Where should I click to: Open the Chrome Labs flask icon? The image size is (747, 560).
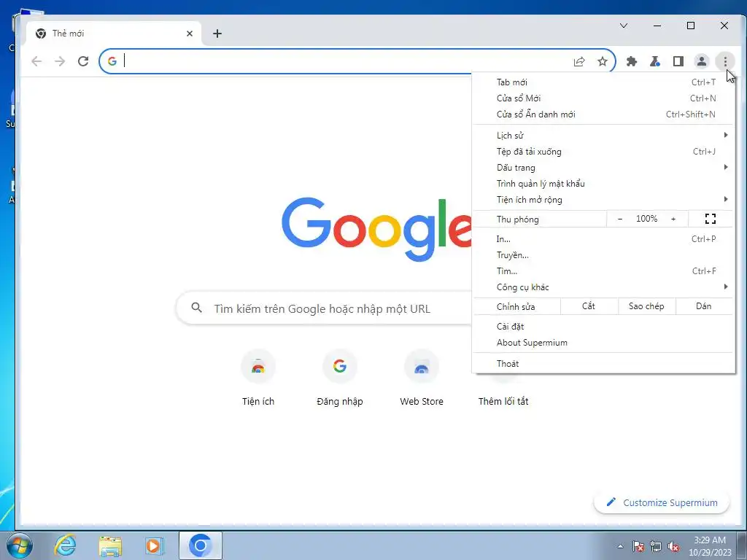click(x=655, y=61)
